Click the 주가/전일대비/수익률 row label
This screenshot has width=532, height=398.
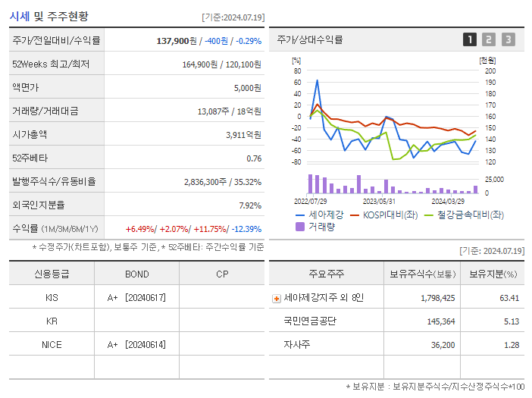click(x=56, y=40)
